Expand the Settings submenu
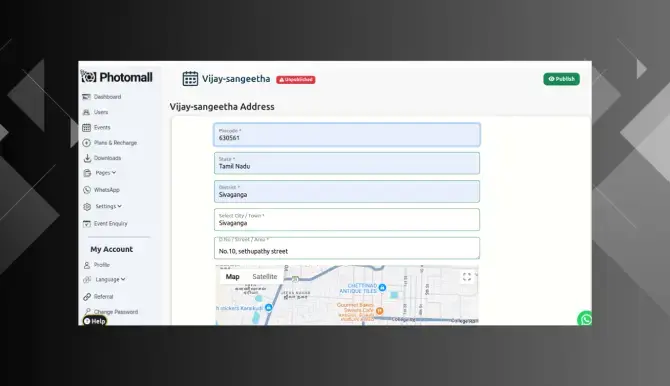This screenshot has height=386, width=670. pyautogui.click(x=109, y=206)
